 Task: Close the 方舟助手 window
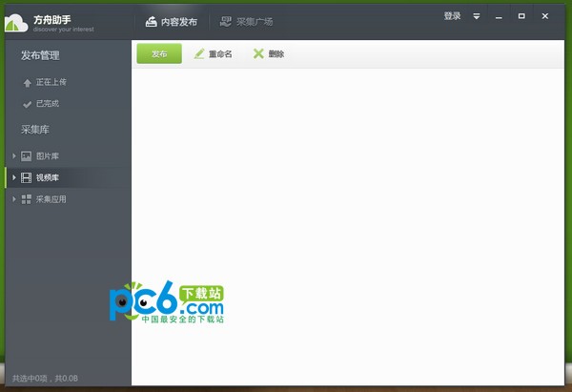[x=545, y=16]
